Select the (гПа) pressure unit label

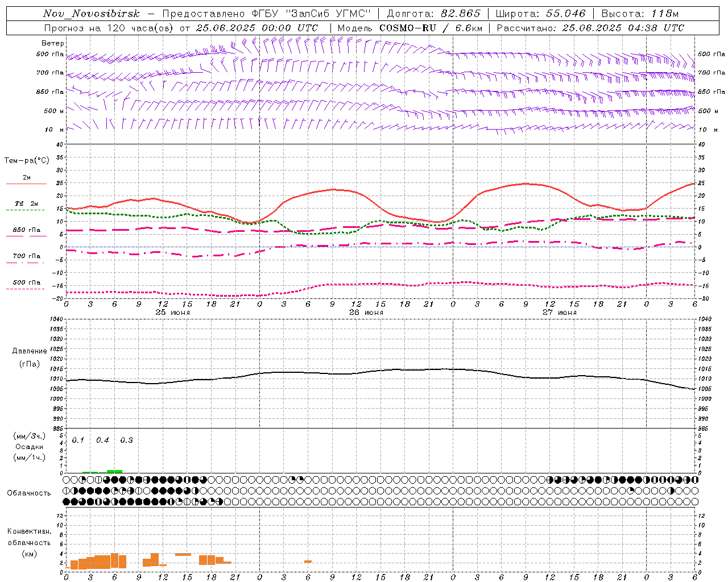29,364
